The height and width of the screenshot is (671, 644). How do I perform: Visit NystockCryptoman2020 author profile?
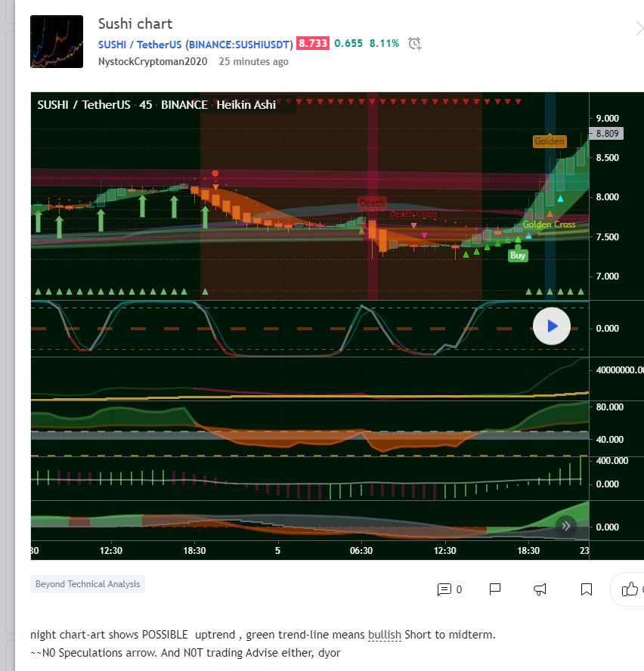[x=153, y=62]
